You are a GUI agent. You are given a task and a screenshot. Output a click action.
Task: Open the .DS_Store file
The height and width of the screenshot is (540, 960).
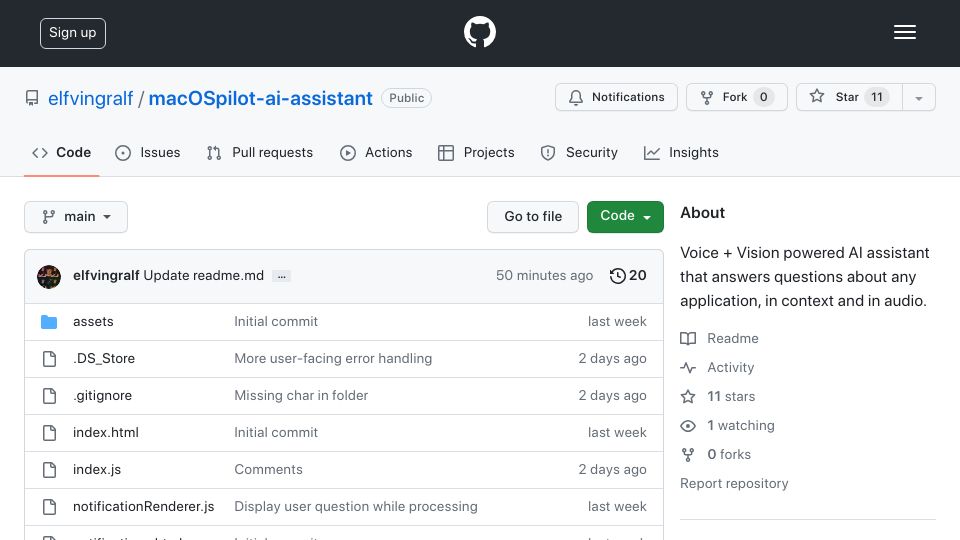point(104,358)
